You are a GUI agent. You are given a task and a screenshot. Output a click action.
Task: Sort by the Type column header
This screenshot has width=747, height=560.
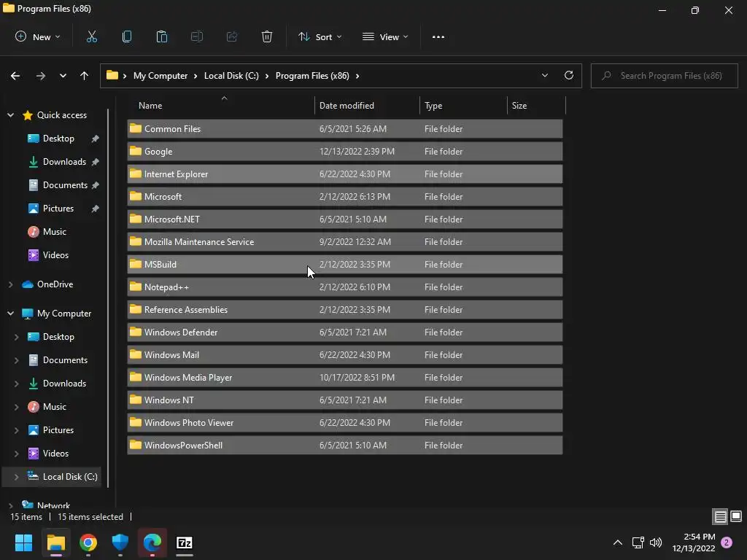pyautogui.click(x=433, y=106)
